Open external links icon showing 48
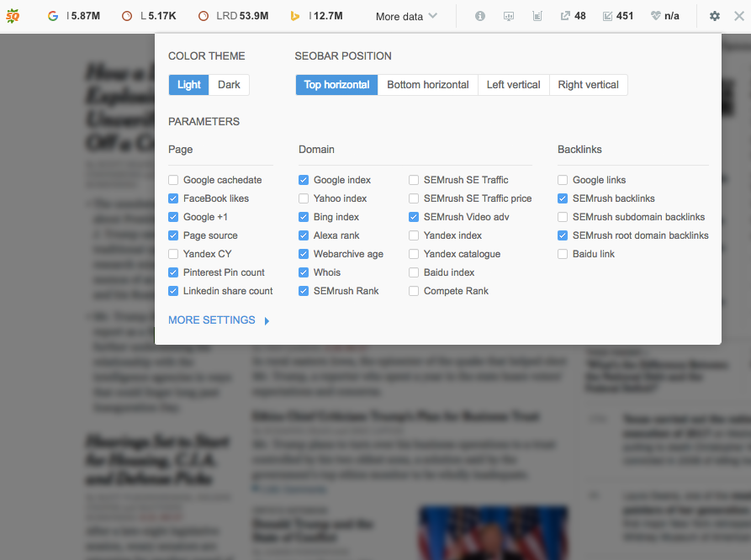 point(565,16)
